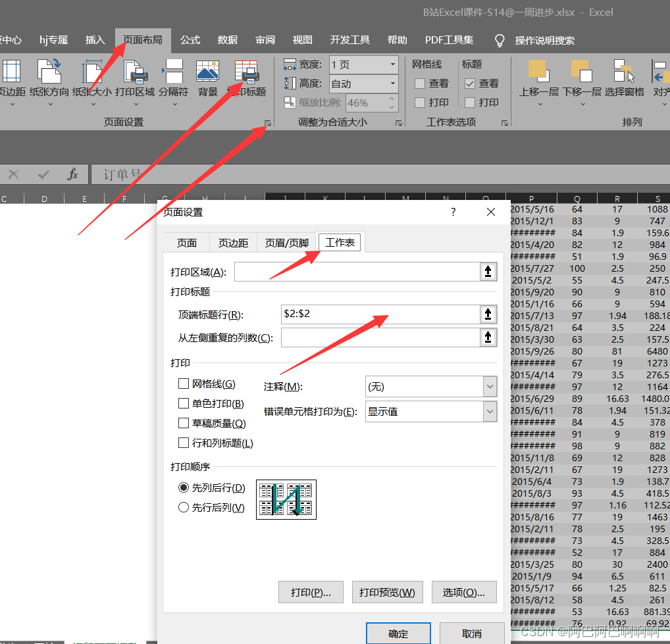The image size is (670, 644).
Task: Toggle Gridlines Print (打印) checkbox in ribbon
Action: [x=420, y=103]
